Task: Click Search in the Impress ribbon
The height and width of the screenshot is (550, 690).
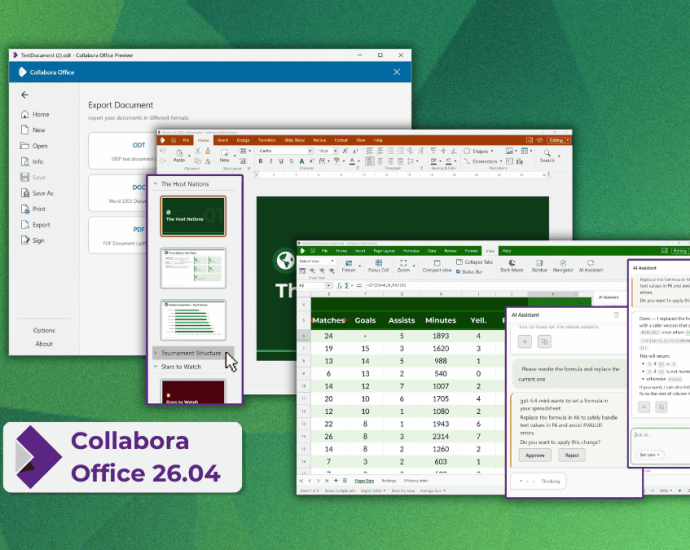Action: [x=547, y=156]
